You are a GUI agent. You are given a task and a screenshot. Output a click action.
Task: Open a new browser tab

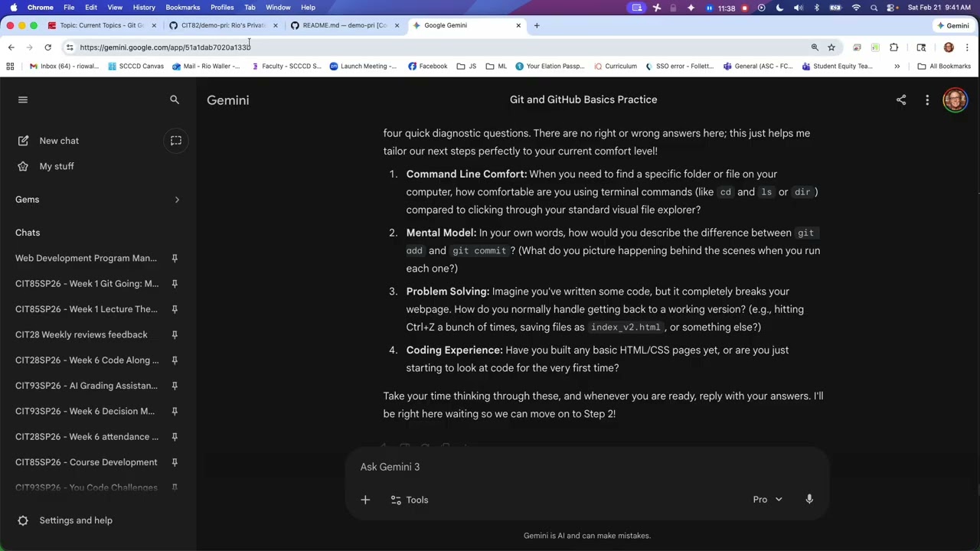pos(537,25)
